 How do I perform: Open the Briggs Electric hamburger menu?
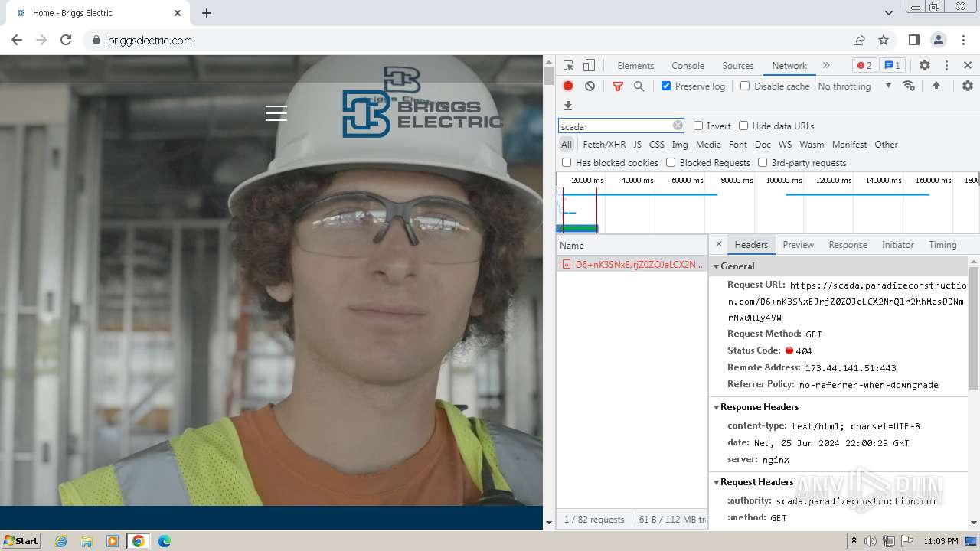tap(276, 113)
